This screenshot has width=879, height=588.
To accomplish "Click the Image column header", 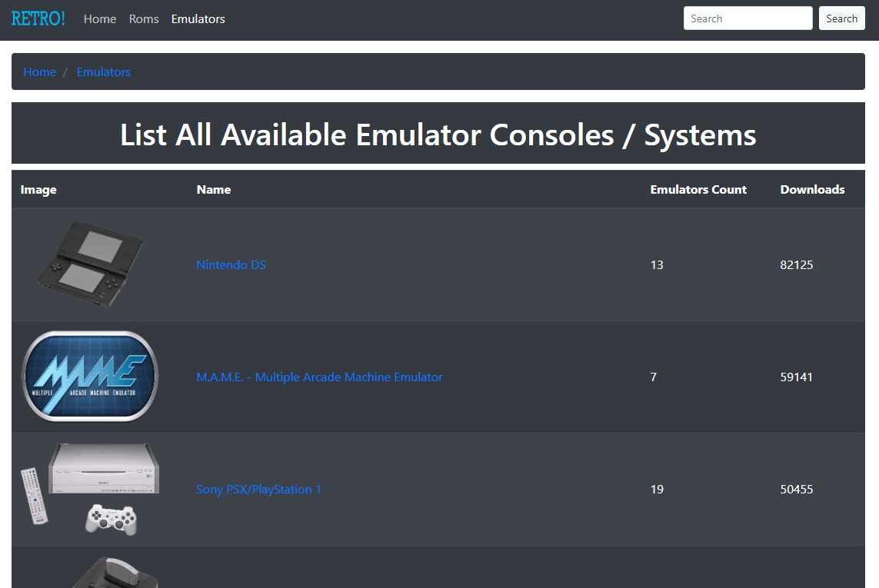I will click(38, 189).
